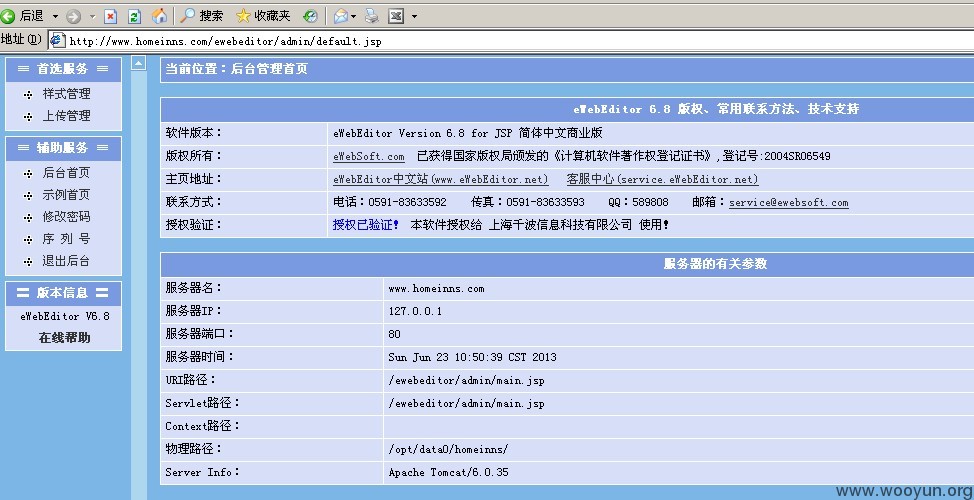This screenshot has height=500, width=974.
Task: Click the server name www.homeinns.com value
Action: 437,288
